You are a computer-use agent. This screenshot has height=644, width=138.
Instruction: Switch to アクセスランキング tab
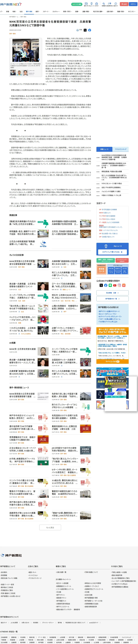pyautogui.click(x=120, y=149)
